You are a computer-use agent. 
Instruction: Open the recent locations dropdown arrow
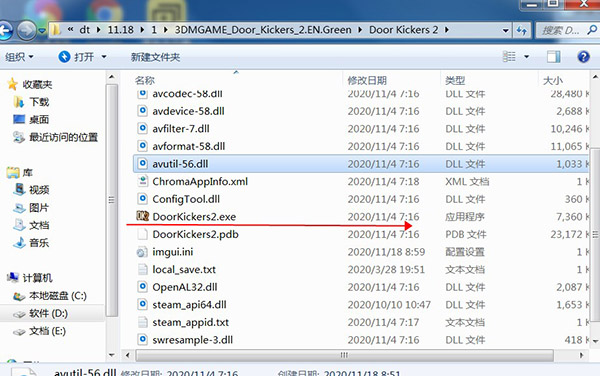click(x=42, y=30)
